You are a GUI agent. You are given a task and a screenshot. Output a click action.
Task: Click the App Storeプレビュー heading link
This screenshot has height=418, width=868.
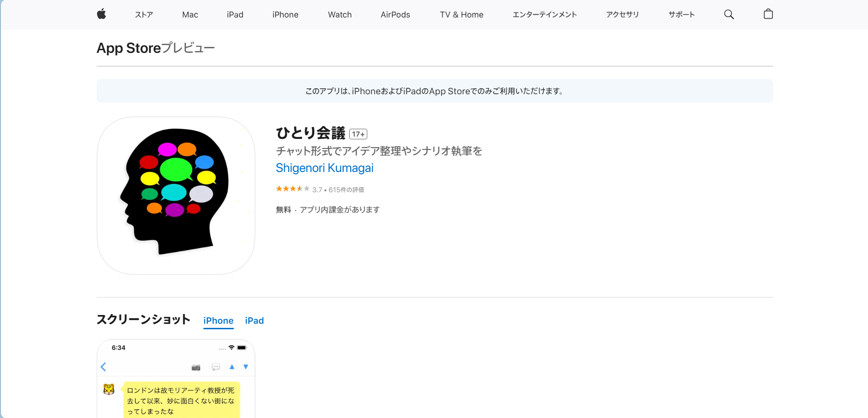156,48
